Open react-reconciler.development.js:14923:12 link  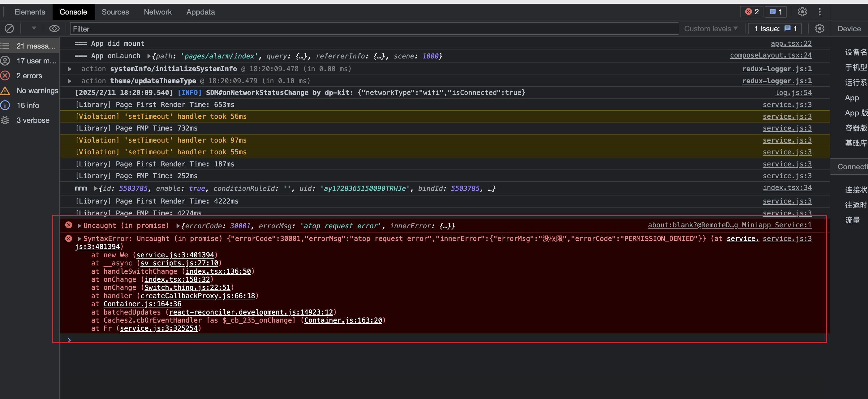point(251,312)
